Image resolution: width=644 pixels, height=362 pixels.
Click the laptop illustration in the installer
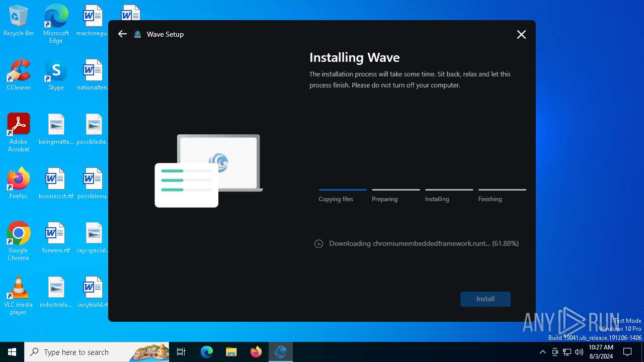tap(209, 170)
